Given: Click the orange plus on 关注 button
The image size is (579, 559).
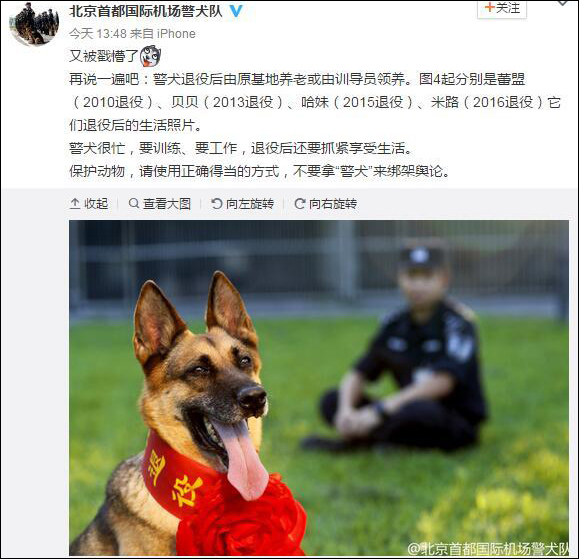Looking at the screenshot, I should click(x=489, y=7).
